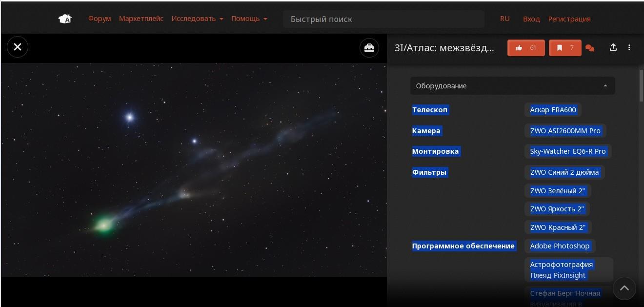Viewport: 644px width, 307px height.
Task: Like the image with thumbs-up button
Action: point(526,48)
